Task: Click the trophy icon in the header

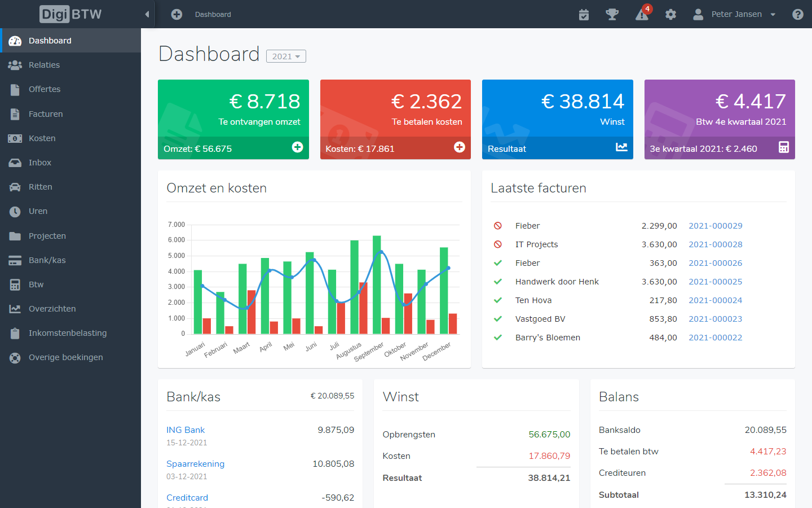Action: pyautogui.click(x=613, y=14)
